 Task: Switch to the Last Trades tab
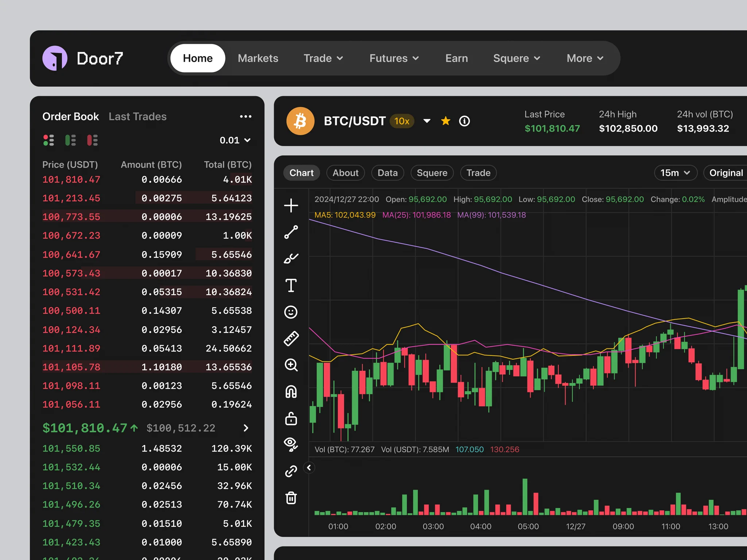[x=138, y=117]
